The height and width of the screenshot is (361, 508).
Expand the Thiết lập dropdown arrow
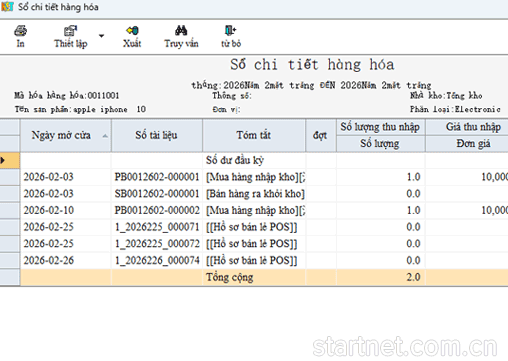pyautogui.click(x=101, y=36)
